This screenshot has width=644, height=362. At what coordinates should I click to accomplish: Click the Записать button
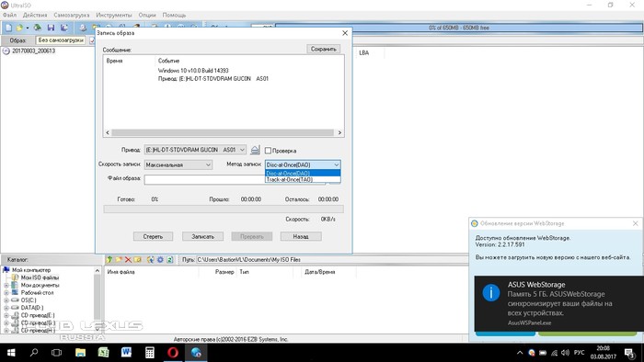click(x=203, y=236)
